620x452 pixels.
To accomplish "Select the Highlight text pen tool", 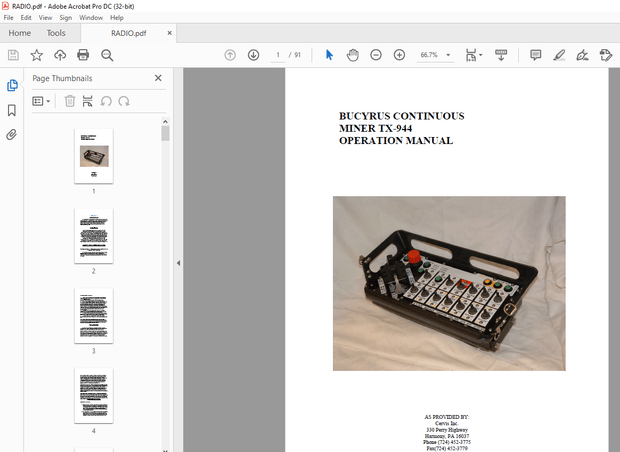I will [x=559, y=55].
